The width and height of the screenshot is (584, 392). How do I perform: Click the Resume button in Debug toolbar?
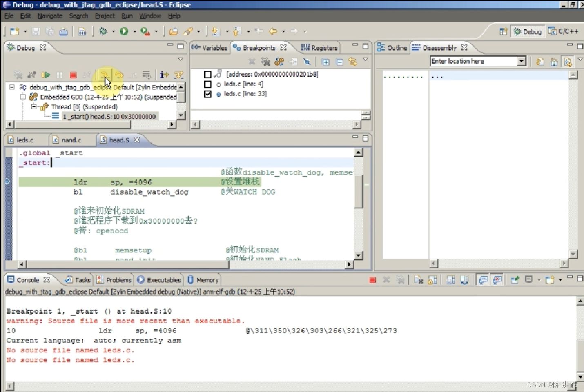(46, 75)
